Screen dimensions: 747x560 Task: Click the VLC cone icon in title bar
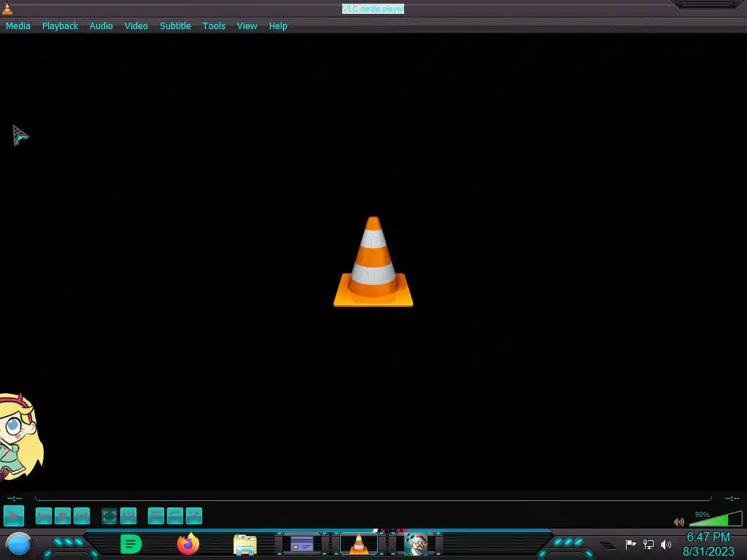tap(7, 8)
